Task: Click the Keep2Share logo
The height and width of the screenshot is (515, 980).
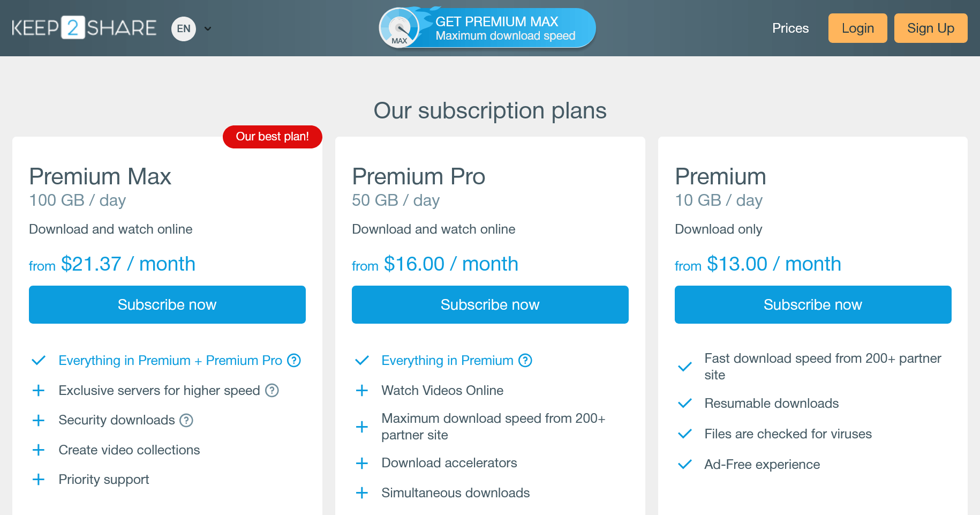Action: tap(84, 27)
